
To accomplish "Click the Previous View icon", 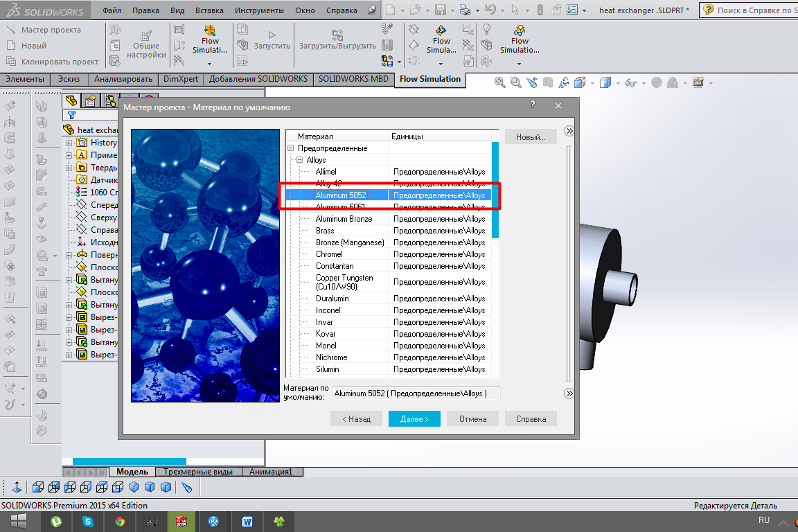I will [x=532, y=82].
